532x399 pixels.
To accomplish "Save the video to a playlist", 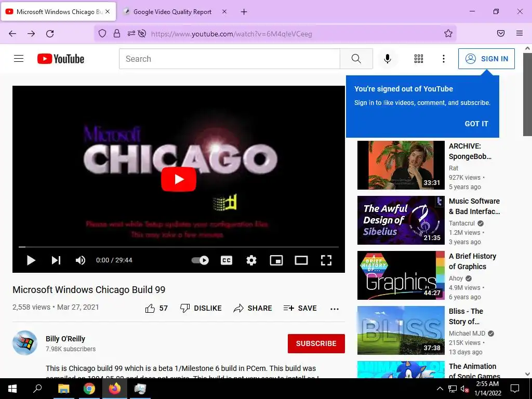I will click(300, 308).
